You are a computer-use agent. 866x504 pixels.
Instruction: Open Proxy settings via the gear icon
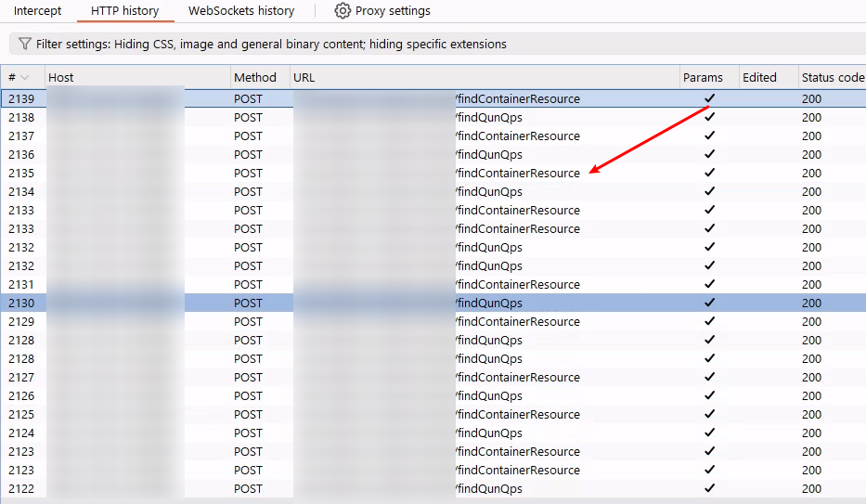(x=343, y=11)
